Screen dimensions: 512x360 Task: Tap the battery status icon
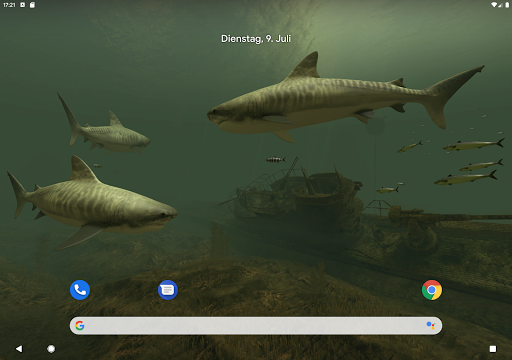point(507,5)
